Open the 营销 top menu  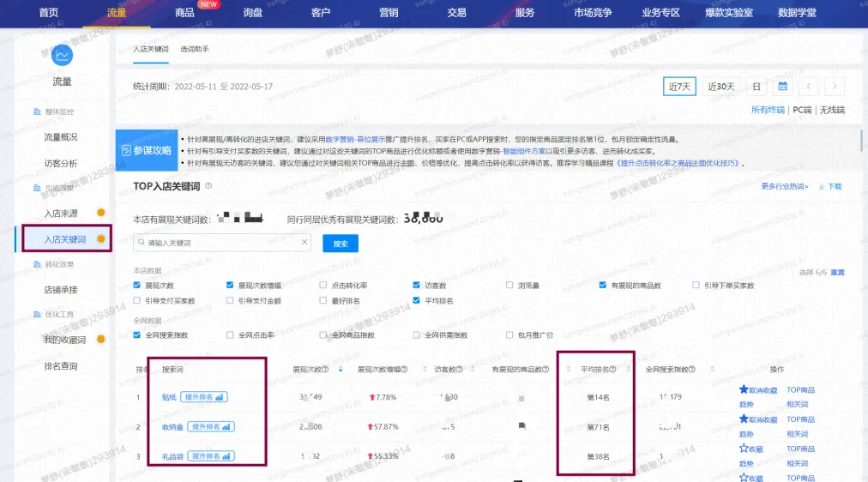click(x=389, y=13)
